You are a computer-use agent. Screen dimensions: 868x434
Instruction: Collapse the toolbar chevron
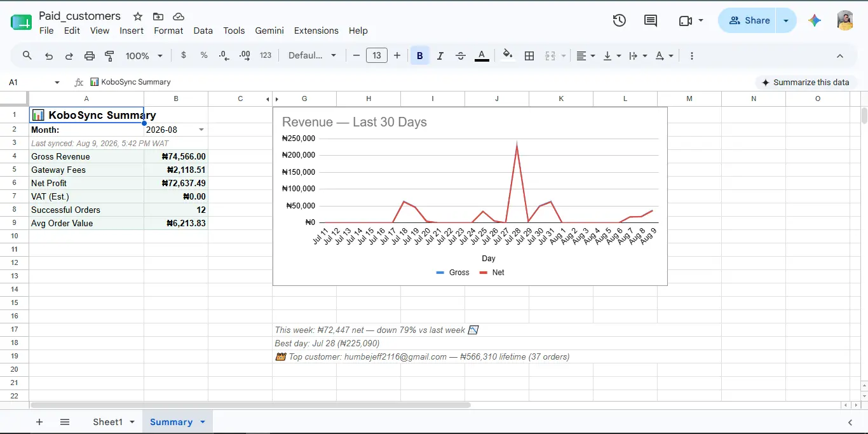(x=840, y=56)
